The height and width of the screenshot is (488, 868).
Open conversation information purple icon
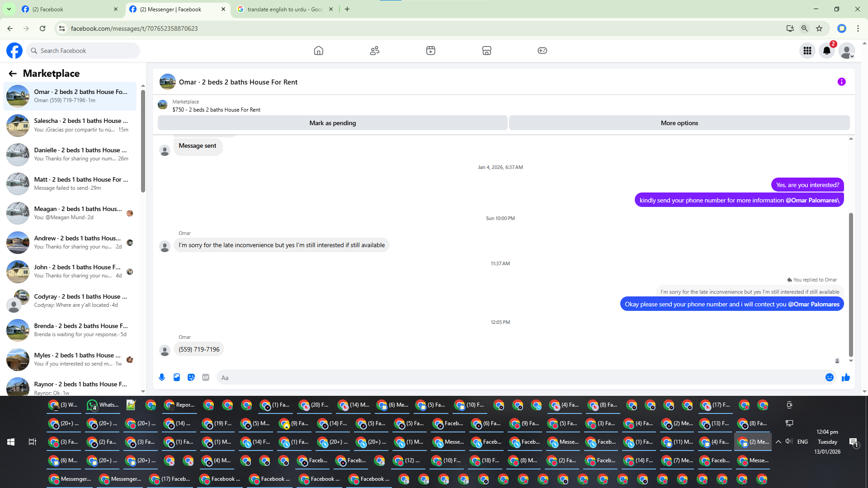point(841,82)
